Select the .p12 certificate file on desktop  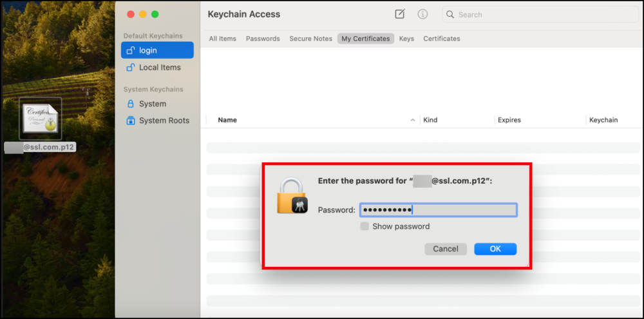pos(40,119)
